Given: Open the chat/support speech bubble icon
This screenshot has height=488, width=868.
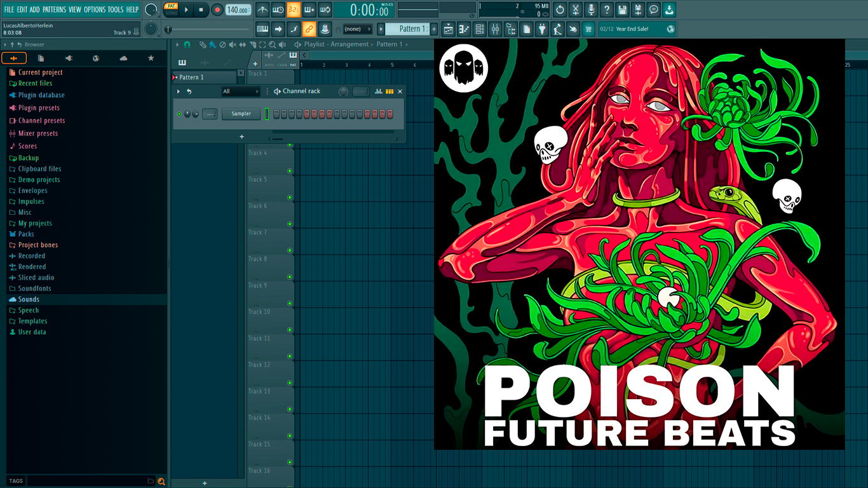Looking at the screenshot, I should (x=653, y=10).
